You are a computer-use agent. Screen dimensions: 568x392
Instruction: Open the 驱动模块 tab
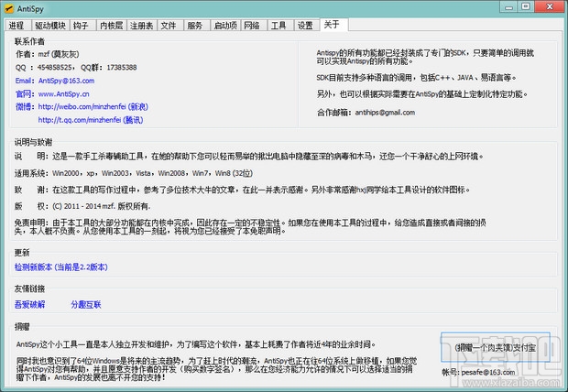(50, 26)
